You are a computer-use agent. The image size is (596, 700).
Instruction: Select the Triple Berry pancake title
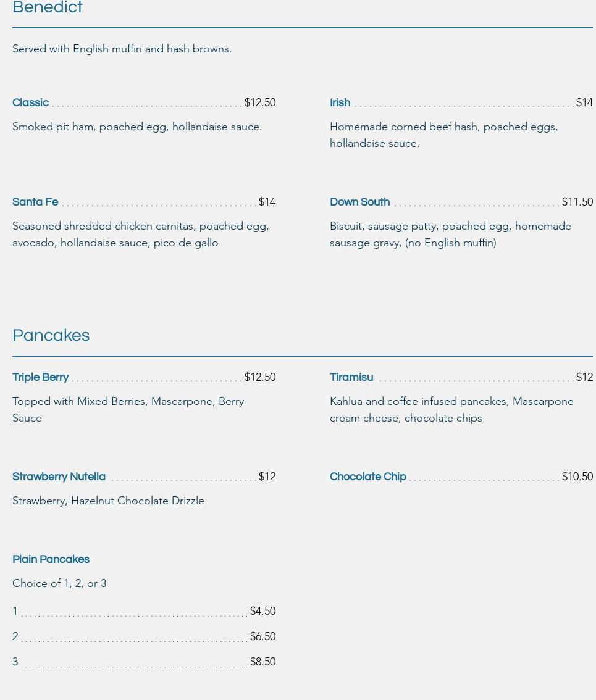pos(41,377)
